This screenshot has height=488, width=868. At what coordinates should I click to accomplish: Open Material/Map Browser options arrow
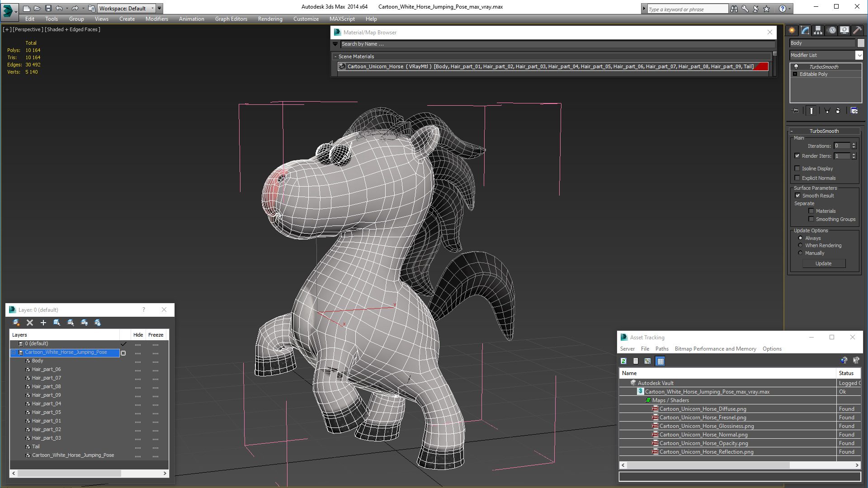coord(335,44)
